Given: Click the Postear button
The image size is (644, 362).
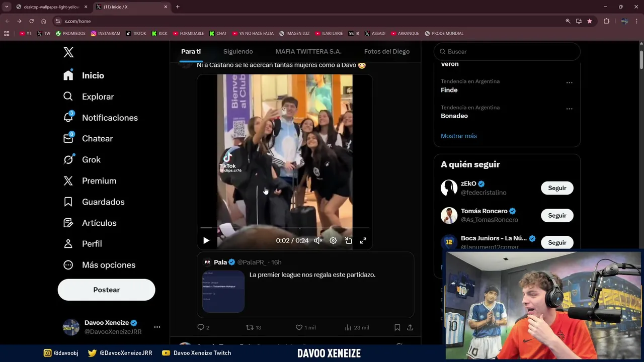Looking at the screenshot, I should (x=107, y=290).
